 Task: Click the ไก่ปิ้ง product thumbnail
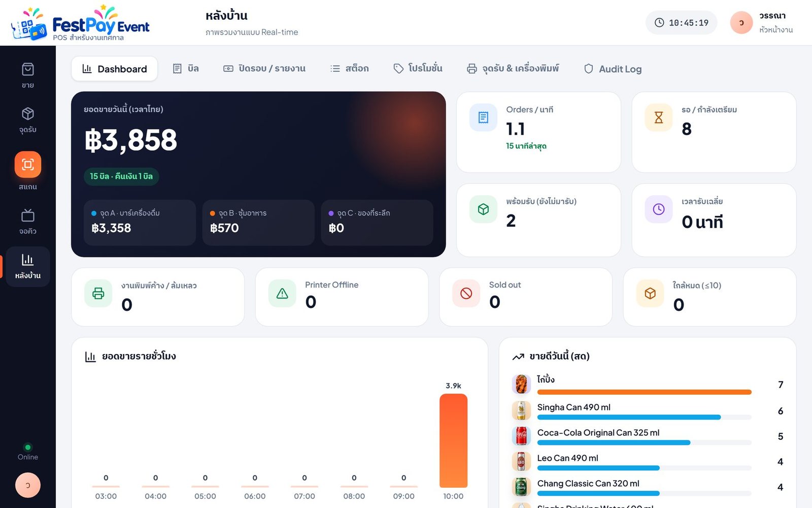tap(521, 385)
